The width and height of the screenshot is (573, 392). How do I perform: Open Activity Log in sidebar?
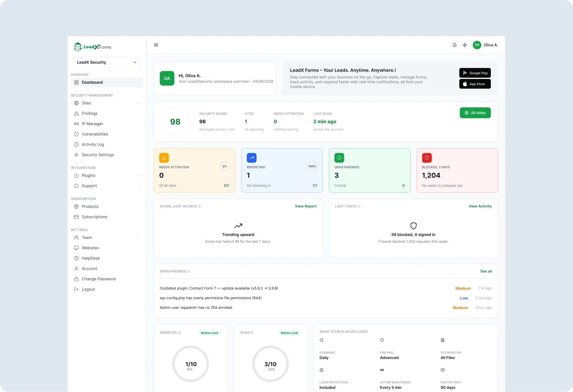pos(107,145)
